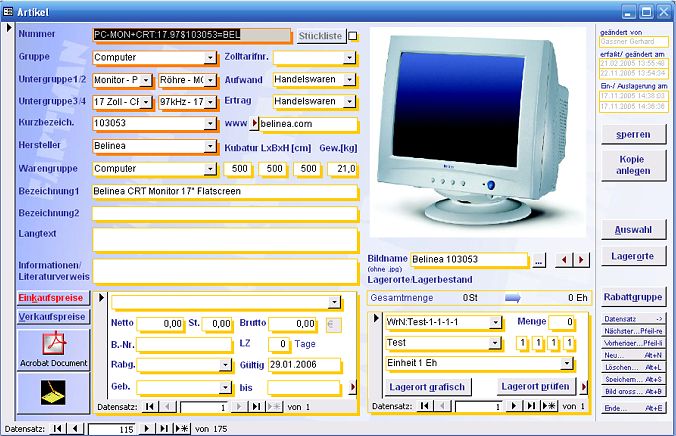
Task: Click red arrow right of Lagerort prüfen
Action: 584,386
